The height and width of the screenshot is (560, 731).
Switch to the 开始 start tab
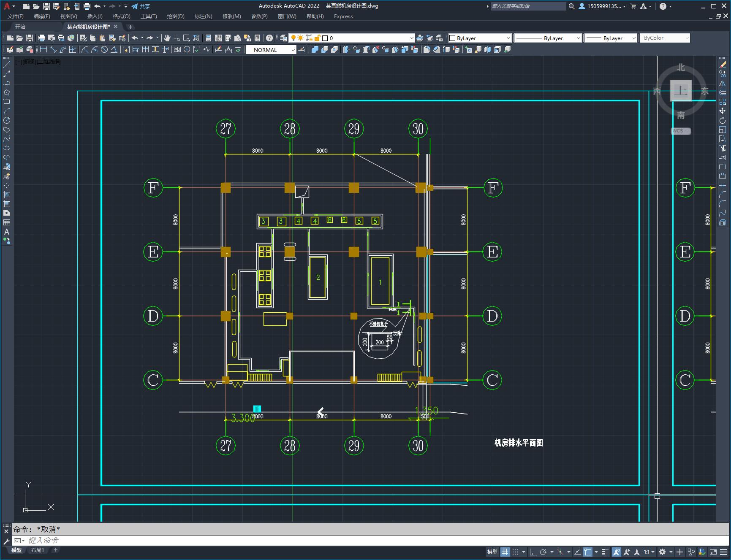(20, 27)
